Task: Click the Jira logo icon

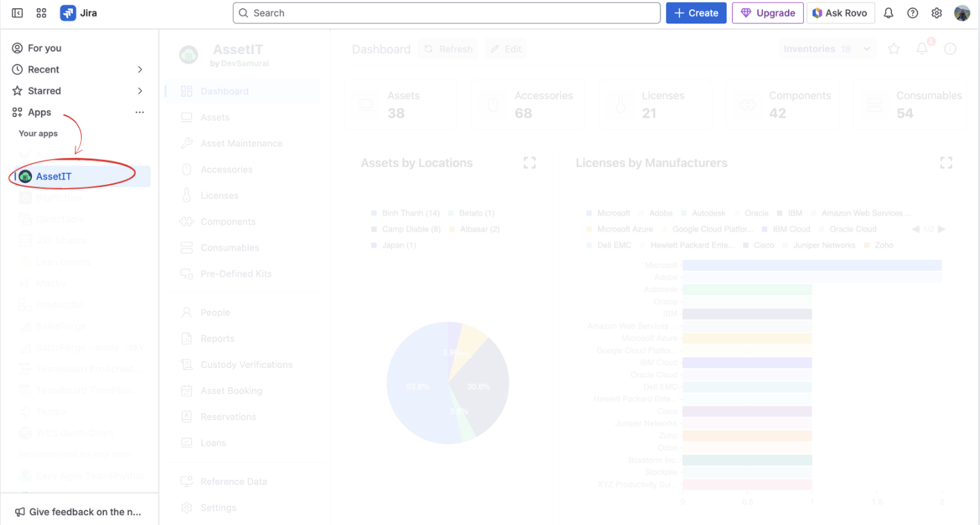Action: pyautogui.click(x=68, y=13)
